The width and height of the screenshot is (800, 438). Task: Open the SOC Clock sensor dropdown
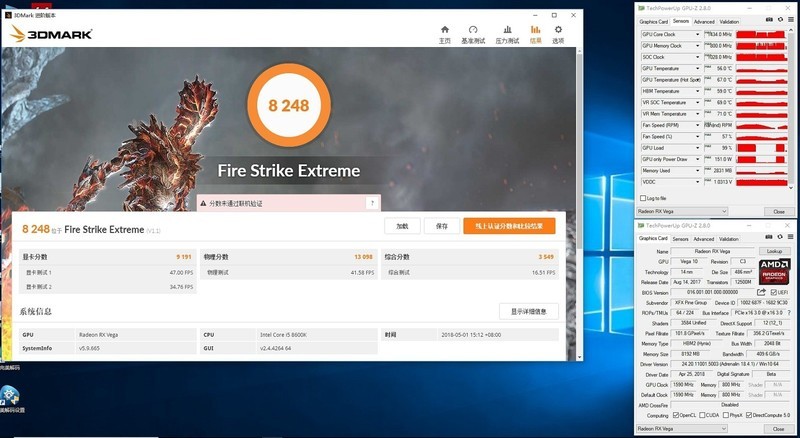697,57
